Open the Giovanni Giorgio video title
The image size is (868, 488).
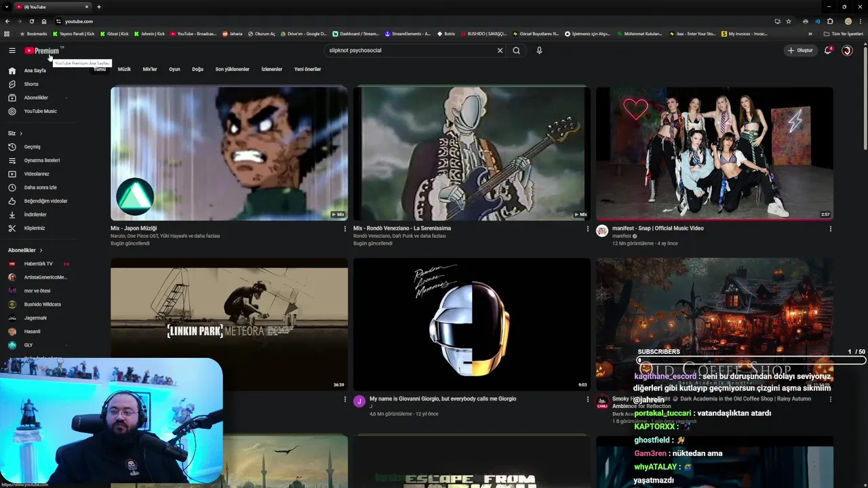point(443,399)
